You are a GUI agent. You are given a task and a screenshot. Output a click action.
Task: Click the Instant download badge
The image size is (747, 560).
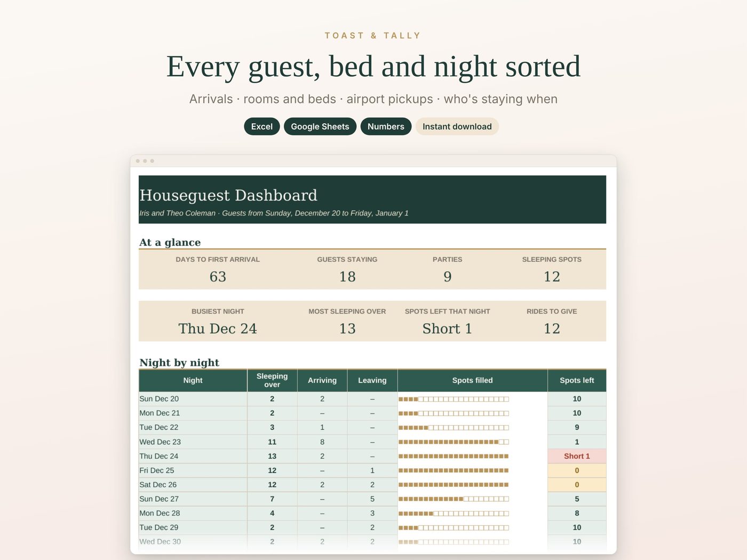457,126
